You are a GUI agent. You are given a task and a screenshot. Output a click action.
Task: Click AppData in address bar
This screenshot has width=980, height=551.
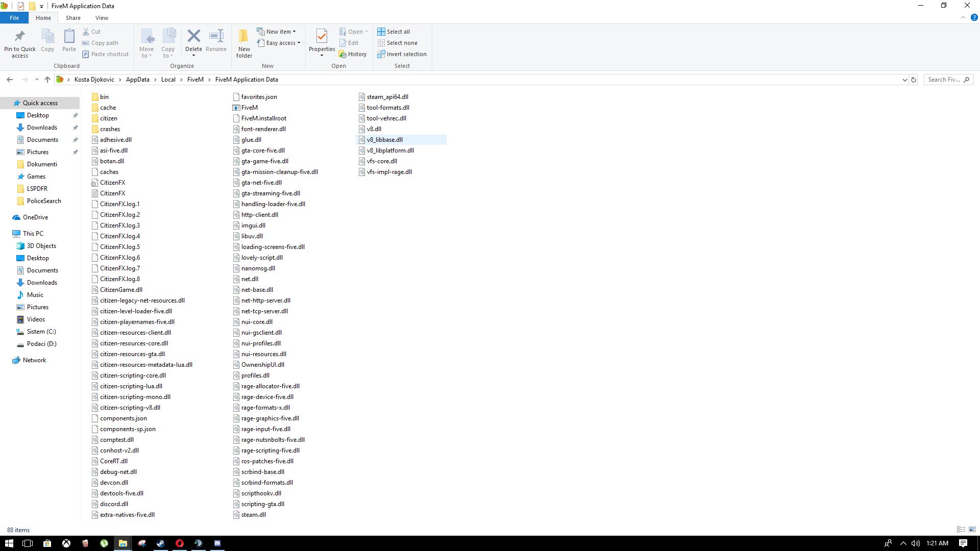click(x=138, y=80)
